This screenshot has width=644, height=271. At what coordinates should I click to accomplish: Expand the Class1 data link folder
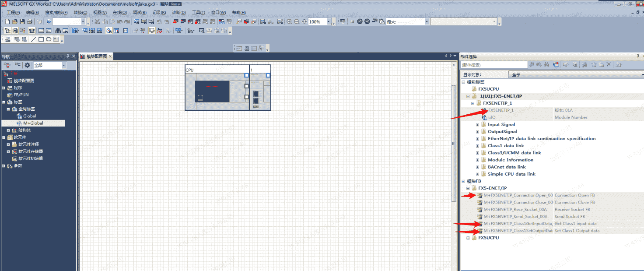point(478,146)
